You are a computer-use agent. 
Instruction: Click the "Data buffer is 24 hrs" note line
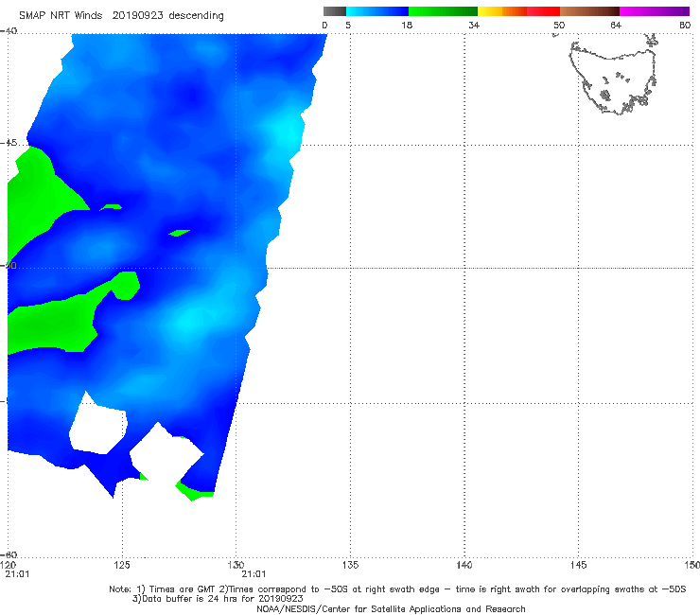click(218, 599)
